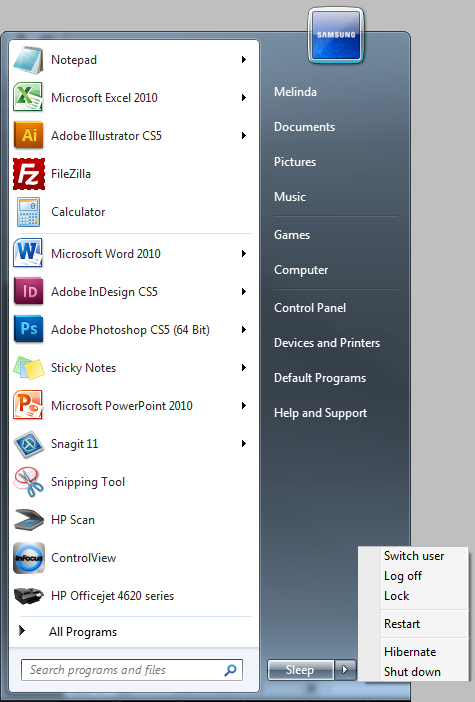Screen dimensions: 475x702
Task: Expand Snagit 11 jump list arrow
Action: [x=244, y=444]
